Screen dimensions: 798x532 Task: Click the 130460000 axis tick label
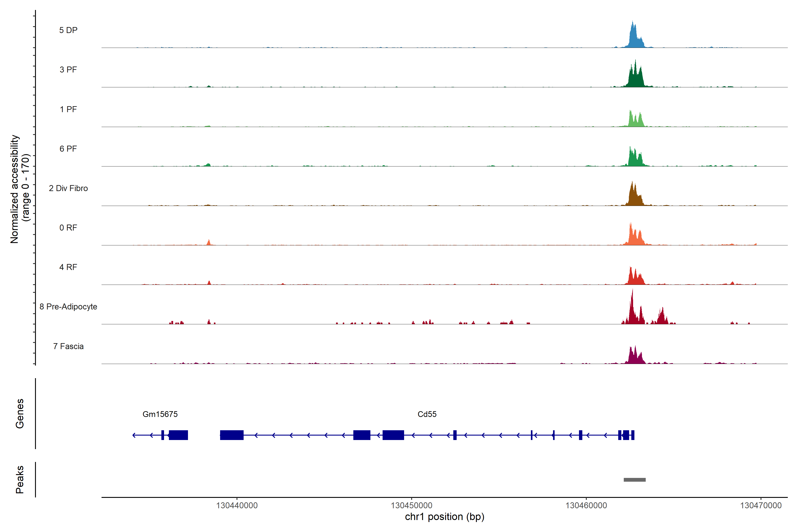click(x=586, y=506)
